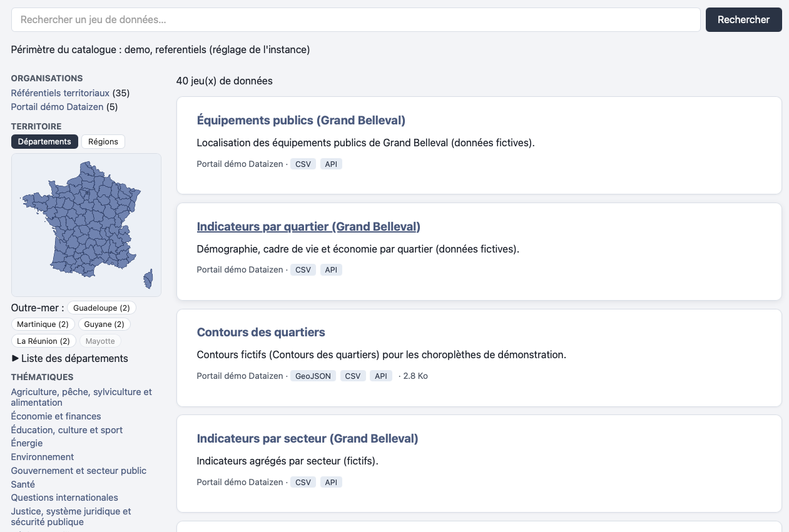Switch territory view to Départements
The height and width of the screenshot is (532, 789).
[x=44, y=142]
